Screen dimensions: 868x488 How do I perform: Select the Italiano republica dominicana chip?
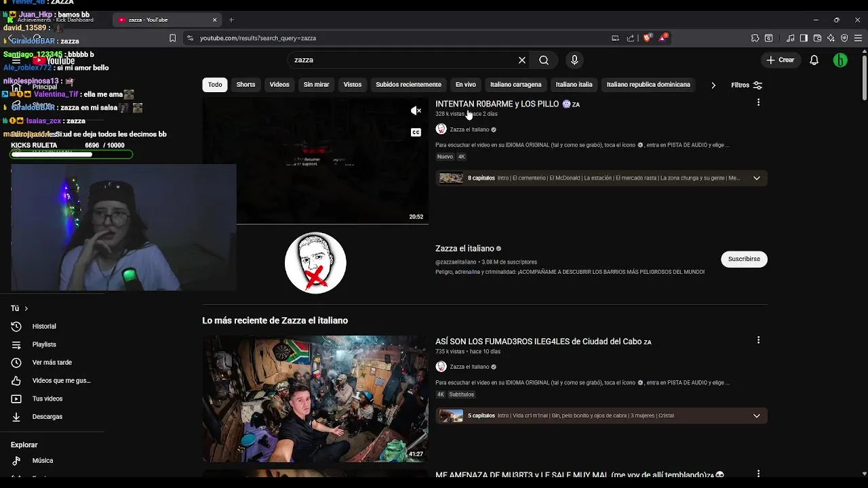point(648,85)
